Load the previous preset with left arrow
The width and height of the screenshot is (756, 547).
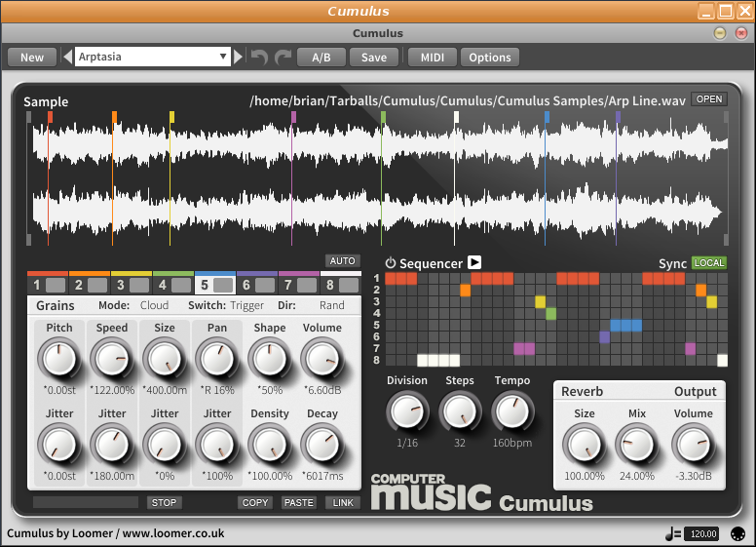pos(68,57)
